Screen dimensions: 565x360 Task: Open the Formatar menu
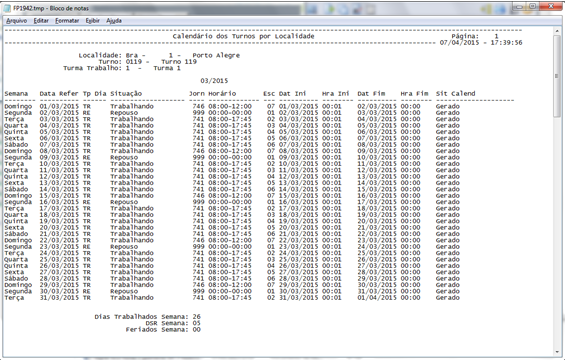tap(67, 21)
